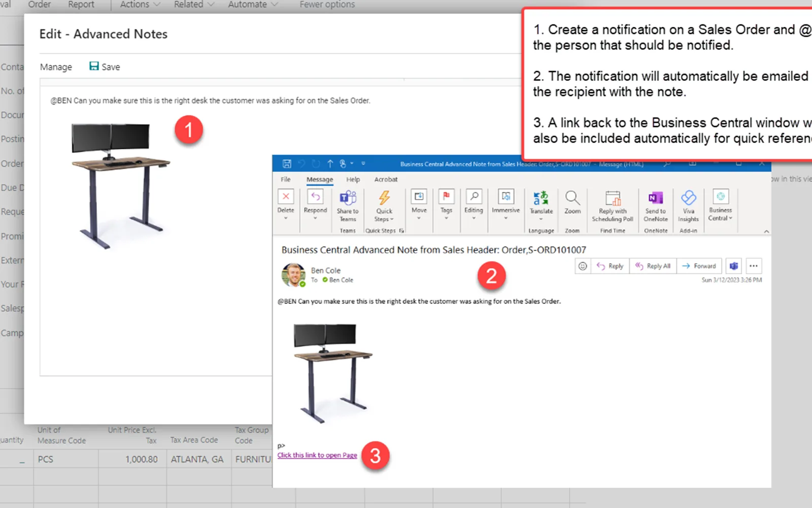Click Reply with Scheduling Poll icon

click(x=613, y=198)
